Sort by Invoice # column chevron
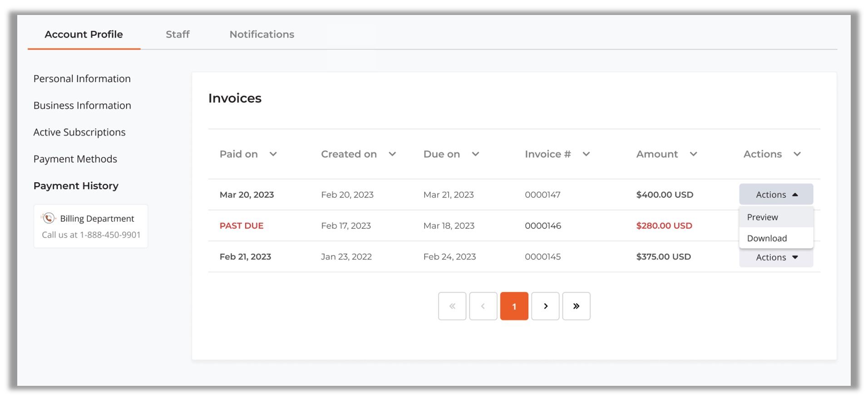The image size is (868, 399). tap(586, 154)
